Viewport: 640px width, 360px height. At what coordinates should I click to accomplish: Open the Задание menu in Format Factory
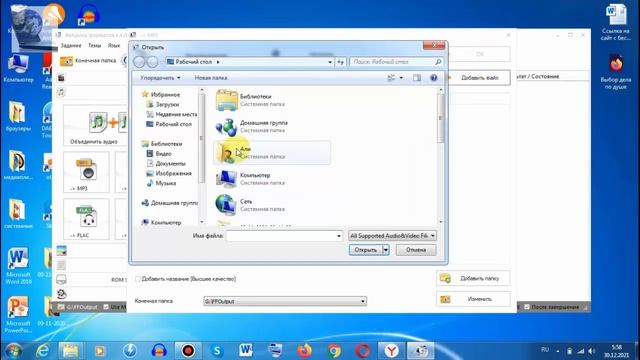tap(71, 45)
